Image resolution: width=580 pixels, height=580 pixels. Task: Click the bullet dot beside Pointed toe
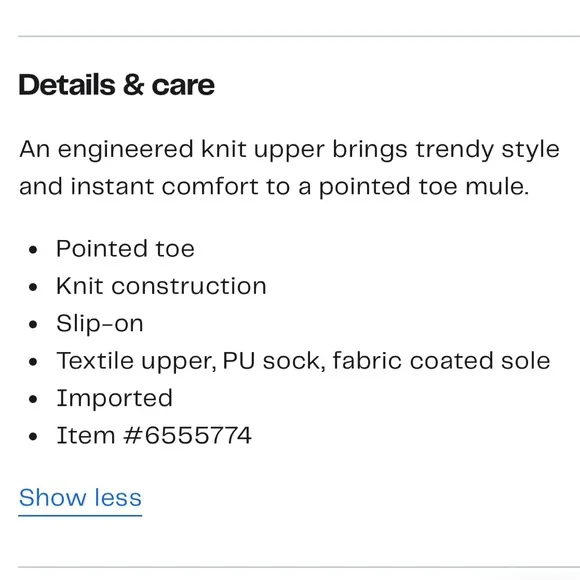pyautogui.click(x=33, y=250)
